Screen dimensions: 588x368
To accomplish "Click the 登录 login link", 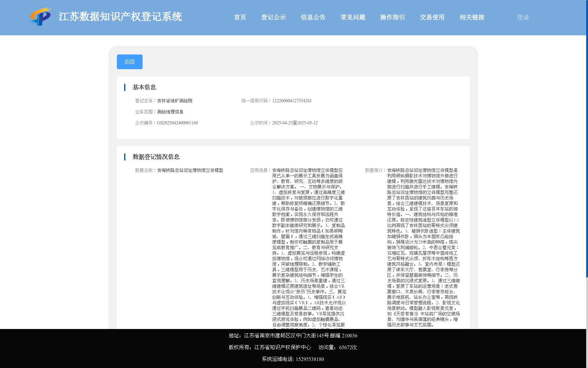I will (523, 17).
